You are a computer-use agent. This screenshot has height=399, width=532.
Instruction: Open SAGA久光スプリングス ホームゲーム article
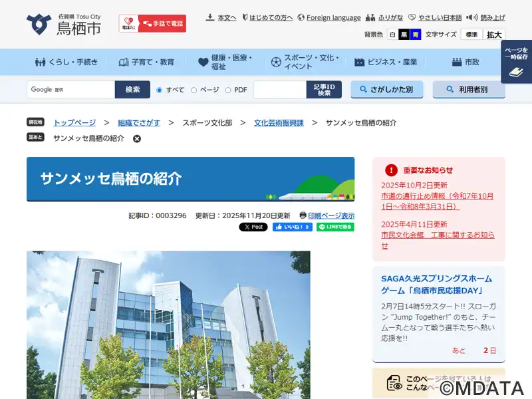(x=437, y=285)
